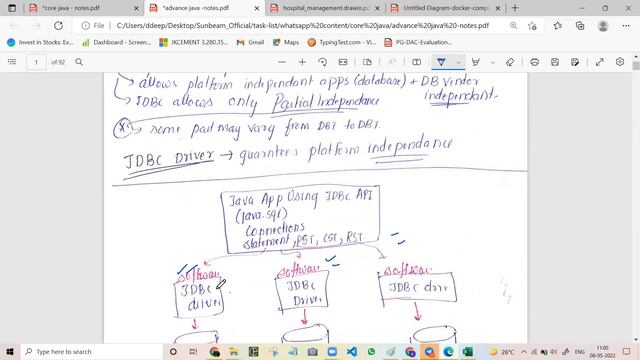Image resolution: width=640 pixels, height=360 pixels.
Task: Open Visual Studio Code from the taskbar
Action: point(351,351)
